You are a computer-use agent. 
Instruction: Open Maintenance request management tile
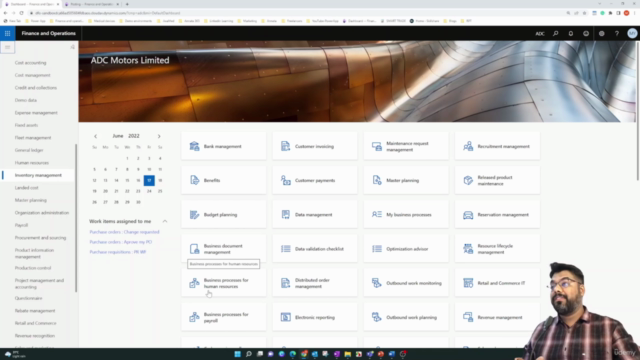[x=406, y=146]
